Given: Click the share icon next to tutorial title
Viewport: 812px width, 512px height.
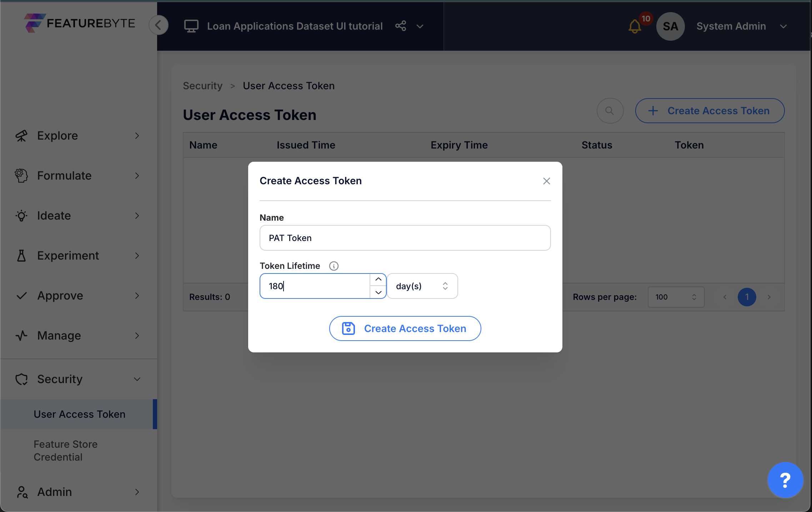Looking at the screenshot, I should coord(400,26).
